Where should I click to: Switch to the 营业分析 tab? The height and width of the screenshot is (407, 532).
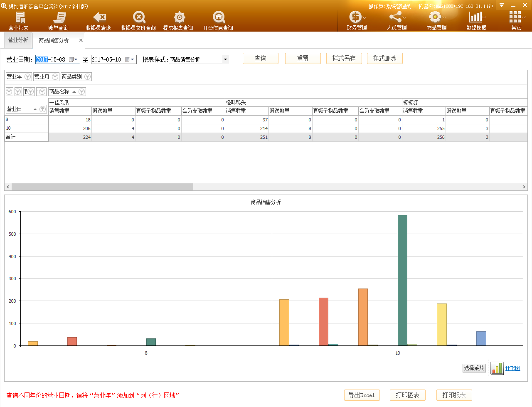point(18,40)
